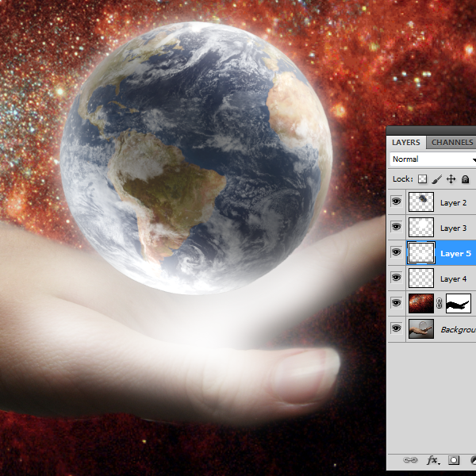Click the Layer 4 name
Screen dimensions: 476x476
[453, 278]
